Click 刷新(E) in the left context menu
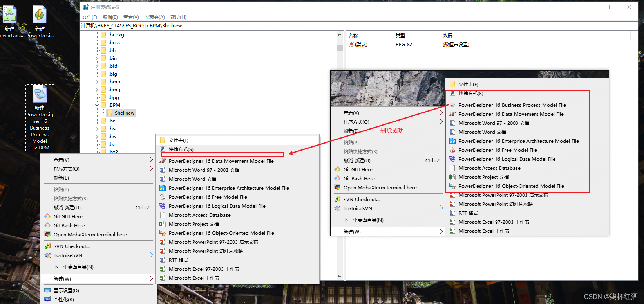The height and width of the screenshot is (304, 644). pos(98,178)
